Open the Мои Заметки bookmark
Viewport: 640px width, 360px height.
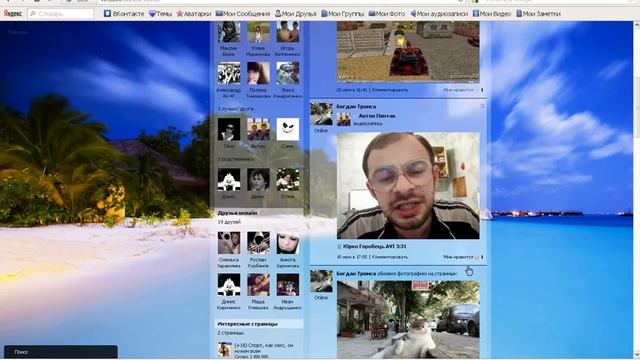pos(538,13)
